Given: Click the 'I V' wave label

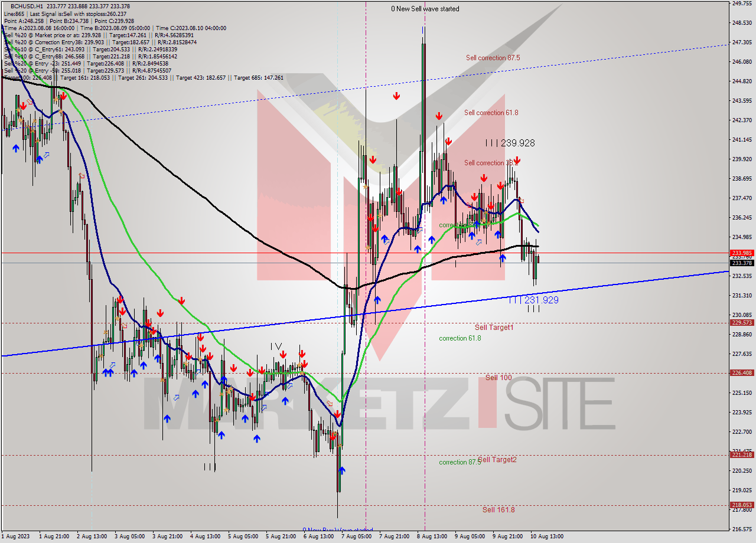Looking at the screenshot, I should coord(276,346).
